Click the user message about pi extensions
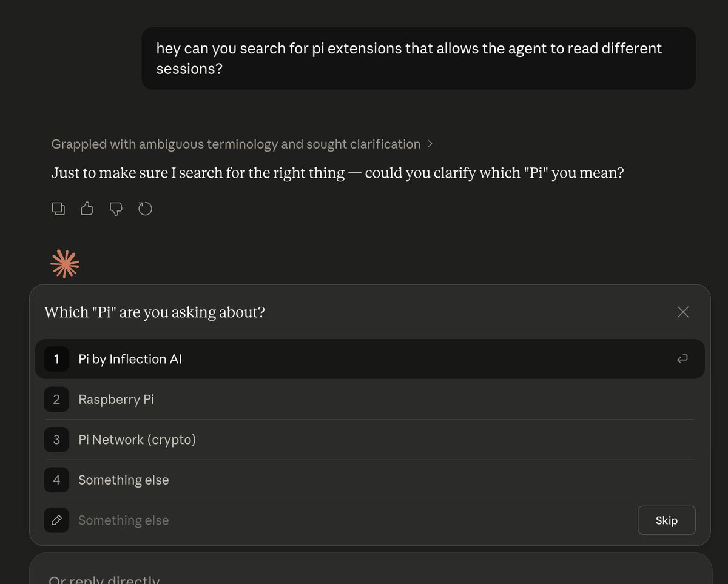The height and width of the screenshot is (584, 728). pyautogui.click(x=419, y=58)
